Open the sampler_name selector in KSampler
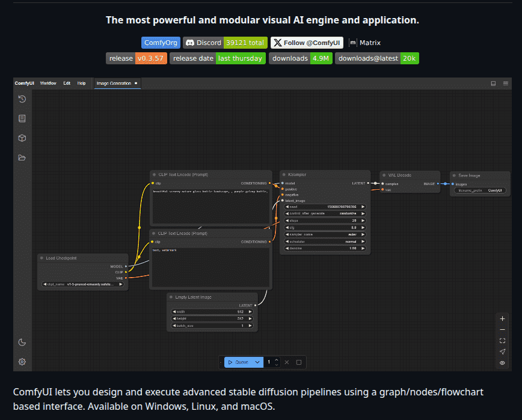Image resolution: width=522 pixels, height=420 pixels. pyautogui.click(x=325, y=234)
